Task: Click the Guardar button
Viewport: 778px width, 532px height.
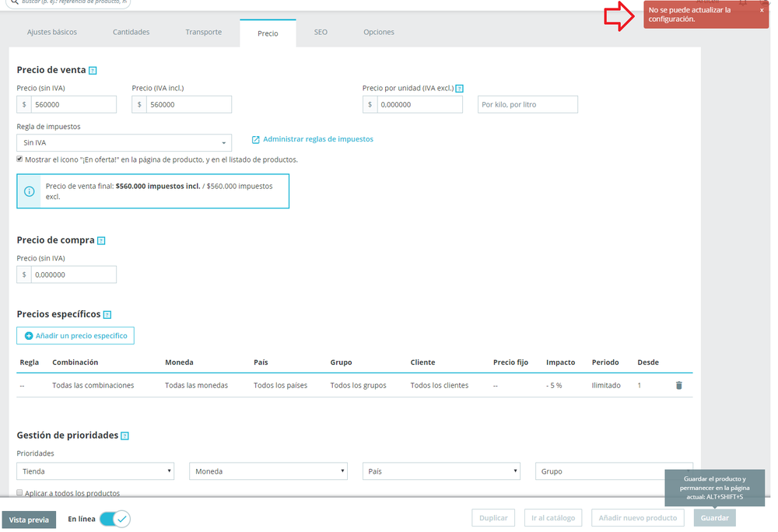Action: [714, 518]
